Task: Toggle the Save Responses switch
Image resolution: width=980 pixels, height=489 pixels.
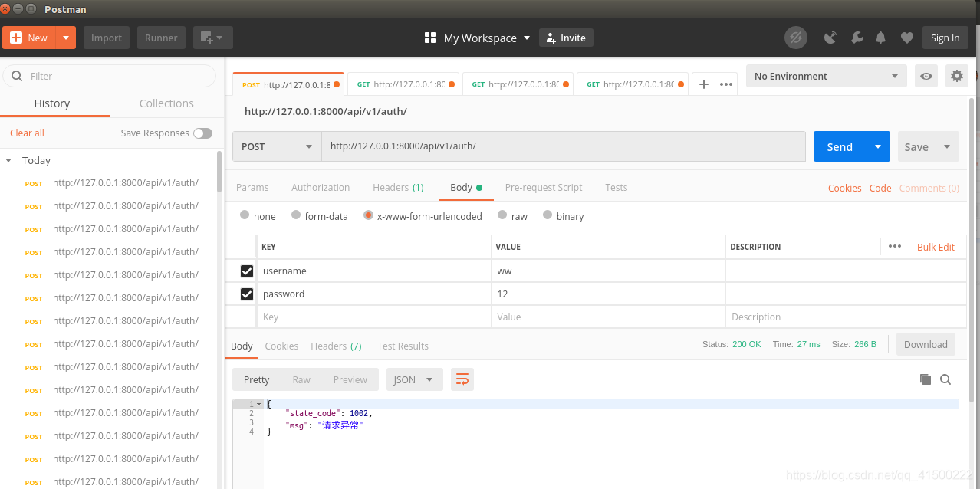Action: [x=202, y=133]
